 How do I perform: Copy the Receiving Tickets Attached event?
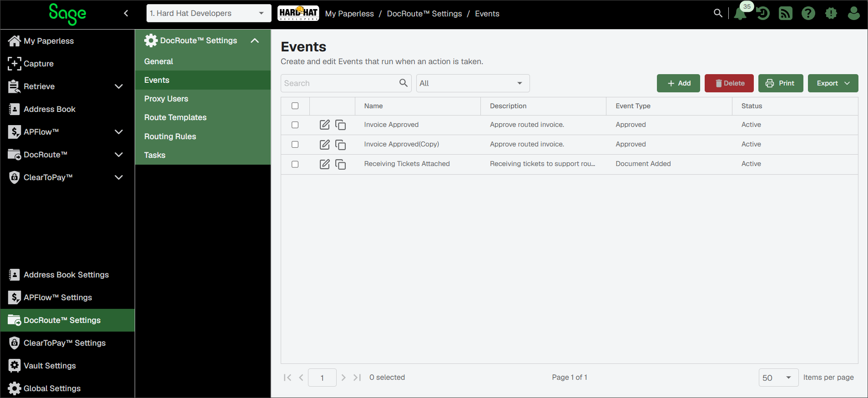(341, 164)
